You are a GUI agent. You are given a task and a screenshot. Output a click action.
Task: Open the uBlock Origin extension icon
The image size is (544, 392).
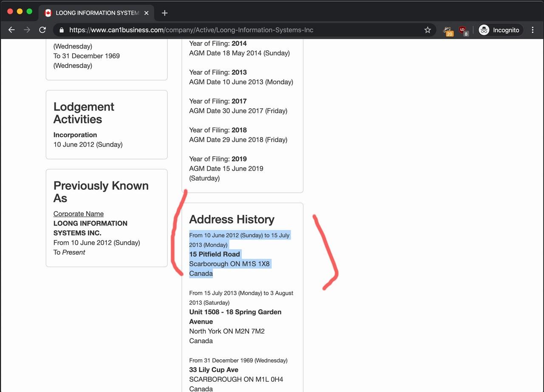tap(463, 30)
